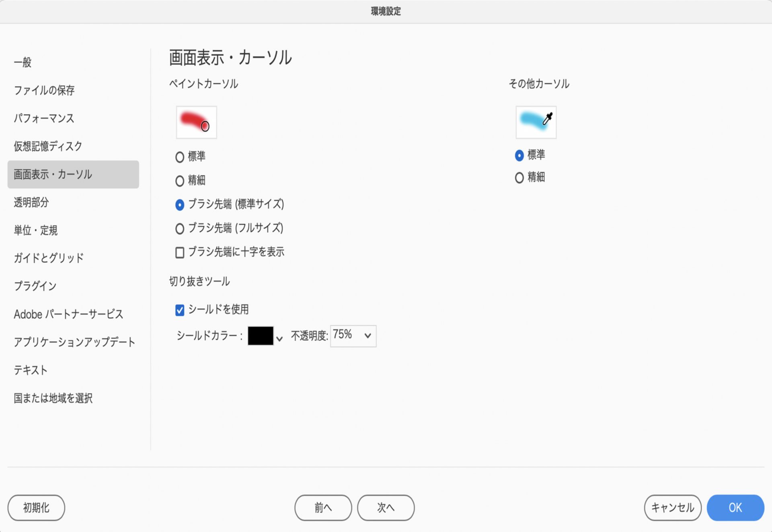
Task: Open the 一般 preferences section
Action: (23, 62)
